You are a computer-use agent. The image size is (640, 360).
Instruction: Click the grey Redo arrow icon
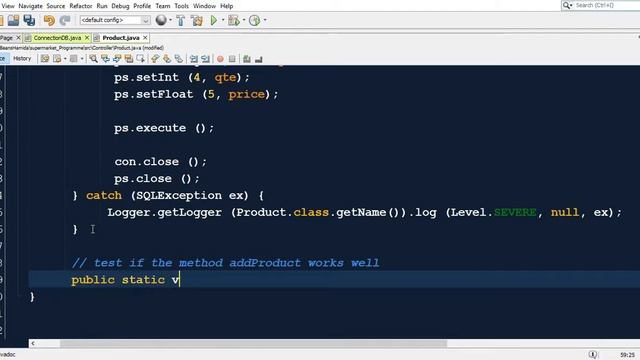click(x=64, y=20)
